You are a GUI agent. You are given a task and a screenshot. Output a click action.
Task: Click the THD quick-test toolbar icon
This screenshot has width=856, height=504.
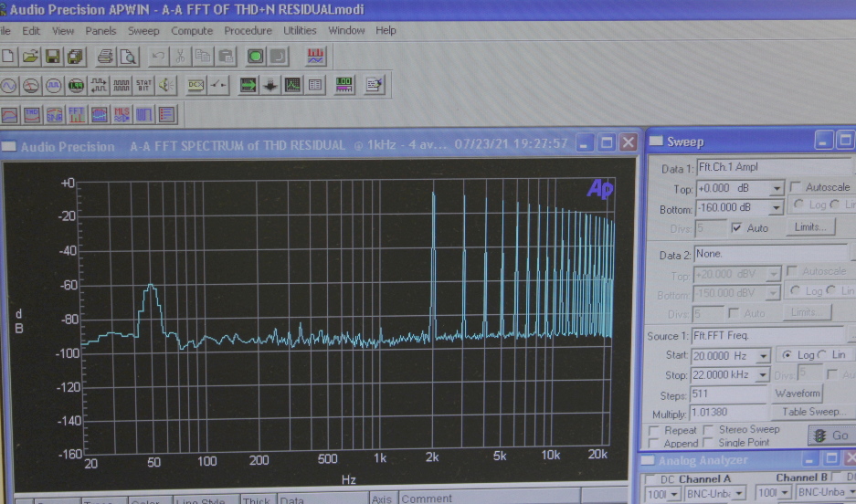32,114
